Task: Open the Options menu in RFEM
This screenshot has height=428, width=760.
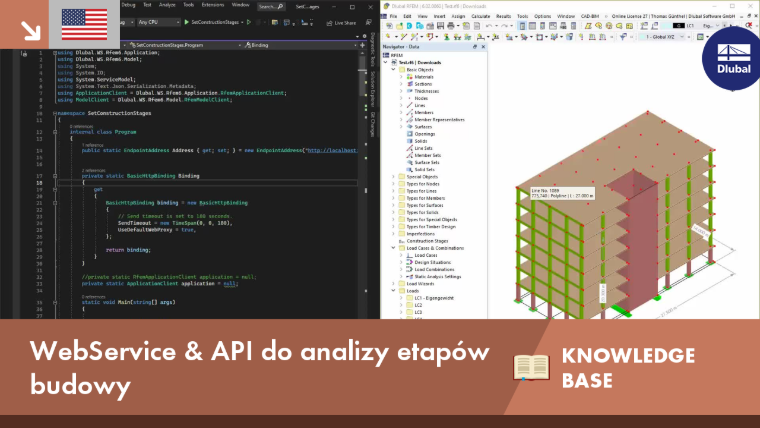Action: 542,16
